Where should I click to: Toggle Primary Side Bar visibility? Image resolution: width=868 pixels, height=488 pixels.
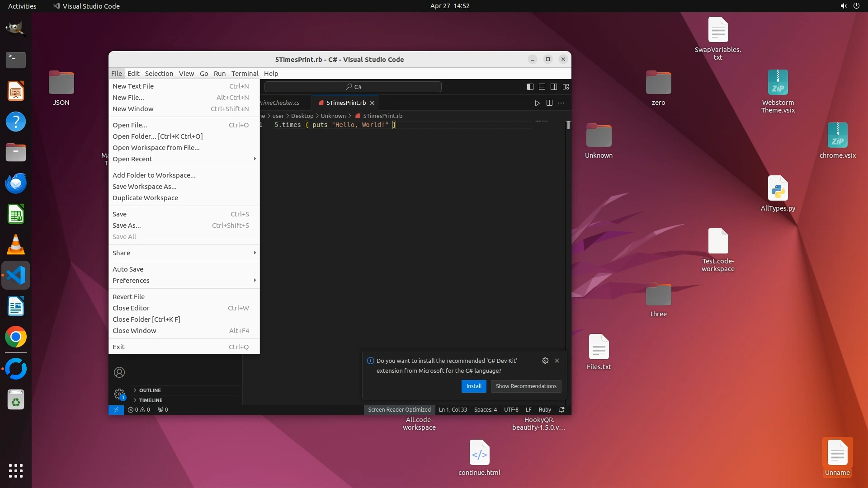[x=530, y=87]
